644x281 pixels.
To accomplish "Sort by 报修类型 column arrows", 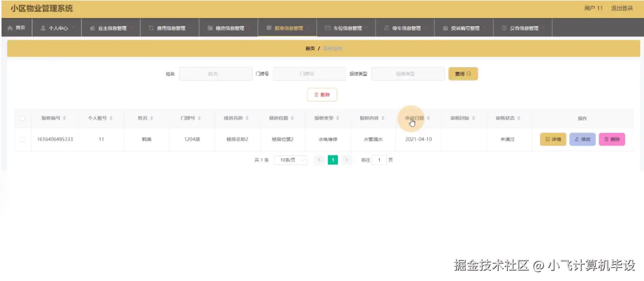I will (337, 119).
